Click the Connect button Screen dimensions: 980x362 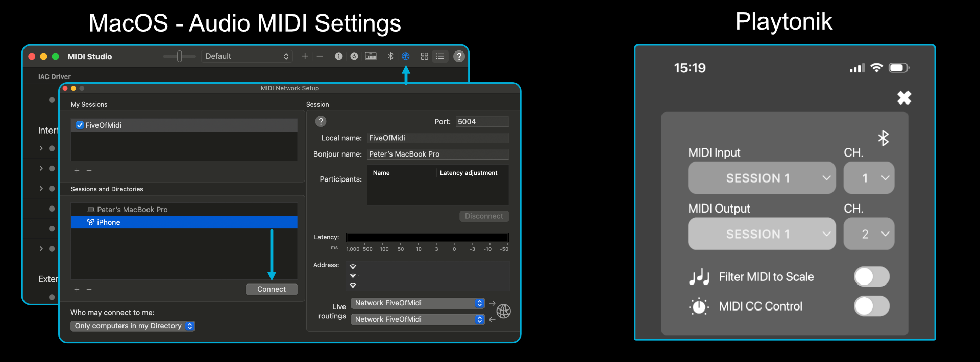271,289
